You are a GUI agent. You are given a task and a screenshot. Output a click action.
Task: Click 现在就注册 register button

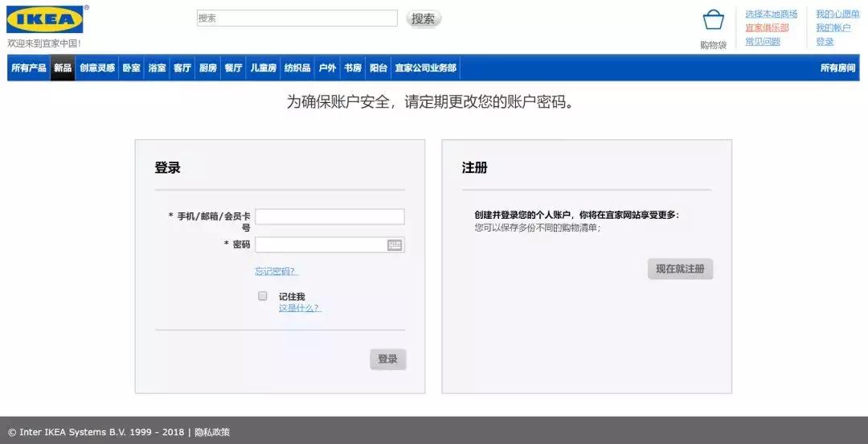(x=681, y=269)
